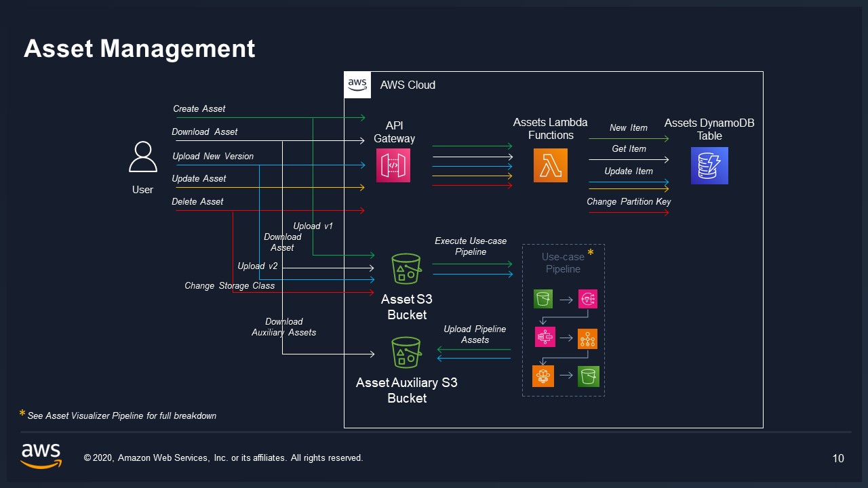Click the Change Partition Key label
This screenshot has width=868, height=488.
click(629, 201)
